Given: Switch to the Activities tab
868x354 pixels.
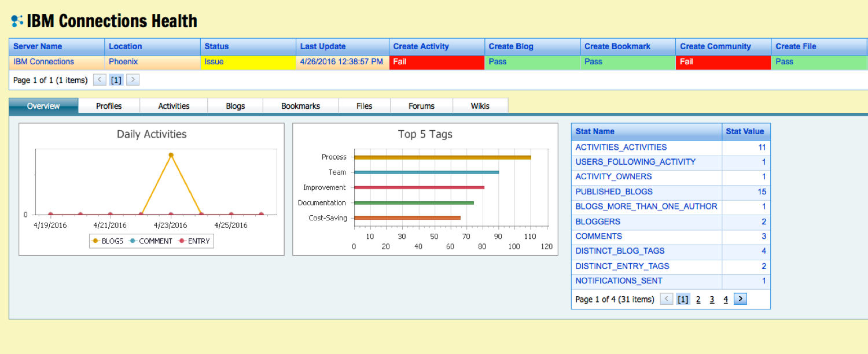Looking at the screenshot, I should 174,106.
